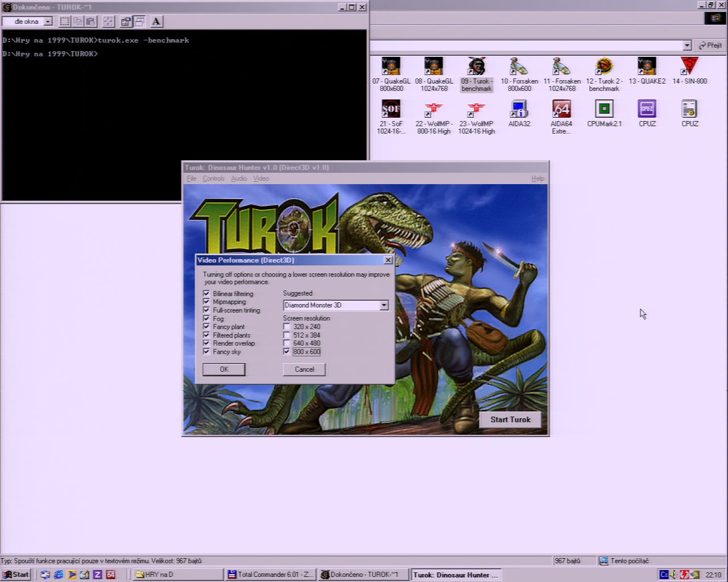The width and height of the screenshot is (728, 582).
Task: Toggle the 800 x 600 resolution checkbox
Action: click(x=287, y=351)
